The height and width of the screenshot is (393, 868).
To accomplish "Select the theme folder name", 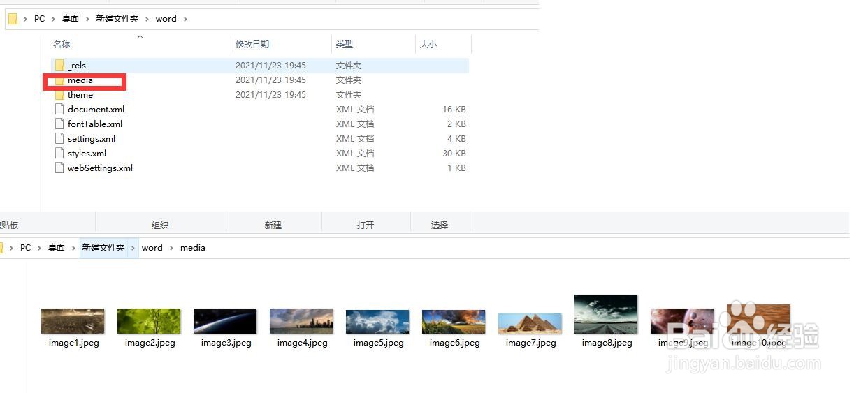I will tap(80, 95).
